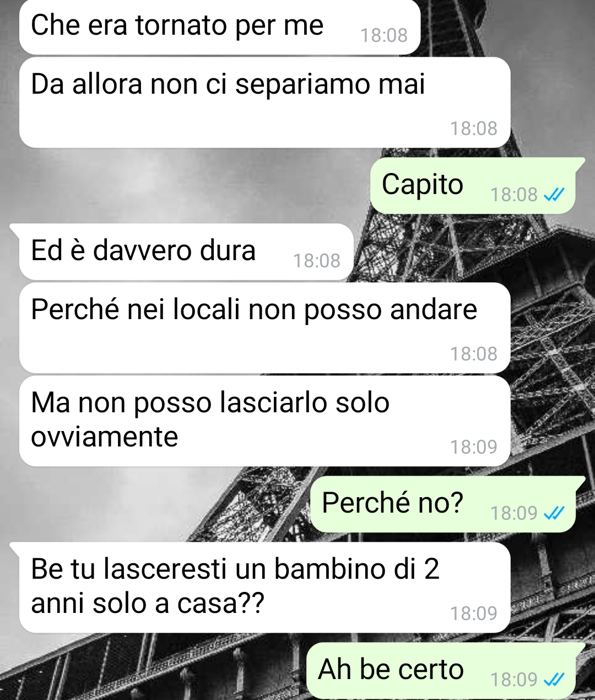This screenshot has height=700, width=595.
Task: Select the sent "Perché no?" bubble
Action: click(x=447, y=504)
